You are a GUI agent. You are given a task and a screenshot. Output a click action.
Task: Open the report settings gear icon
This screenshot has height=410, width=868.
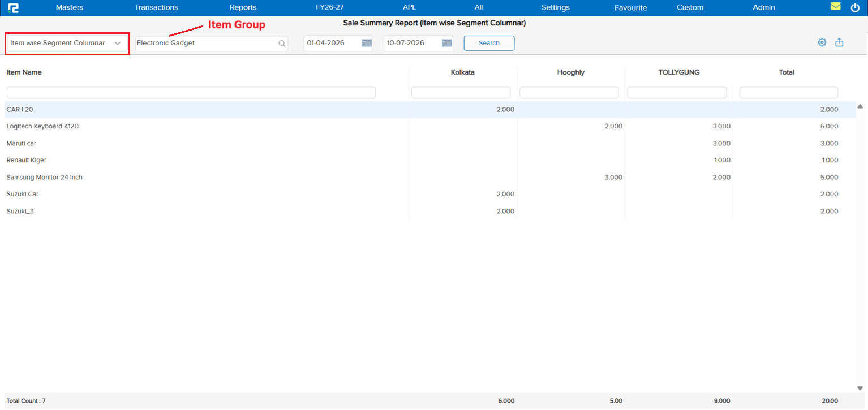(822, 42)
